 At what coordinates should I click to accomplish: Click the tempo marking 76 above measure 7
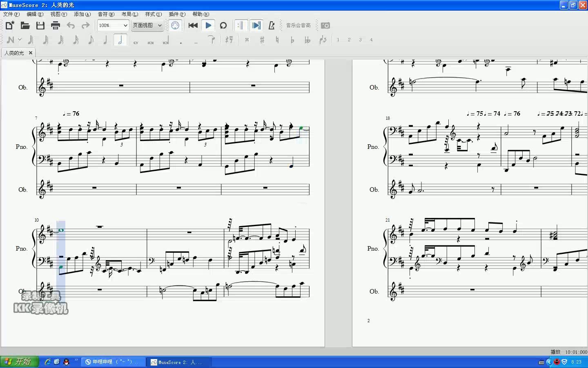pyautogui.click(x=71, y=114)
